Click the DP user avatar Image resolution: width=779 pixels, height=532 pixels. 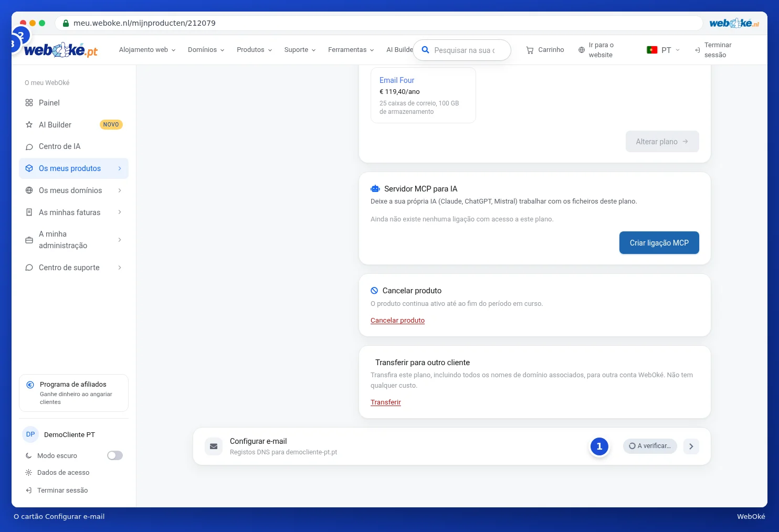tap(30, 434)
